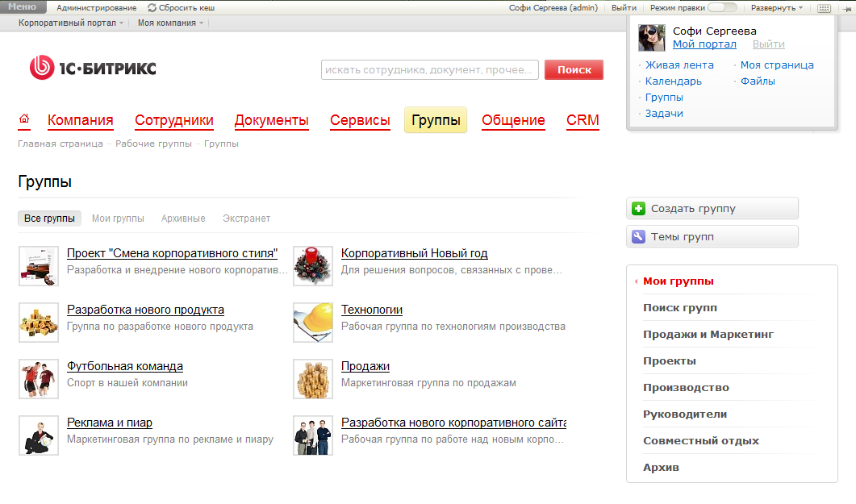Viewport: 856px width, 504px height.
Task: Click the Футбольная команда group image
Action: 38,379
